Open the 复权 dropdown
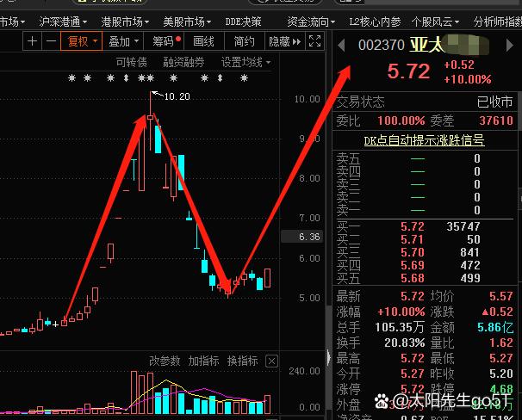This screenshot has width=522, height=420. click(82, 41)
